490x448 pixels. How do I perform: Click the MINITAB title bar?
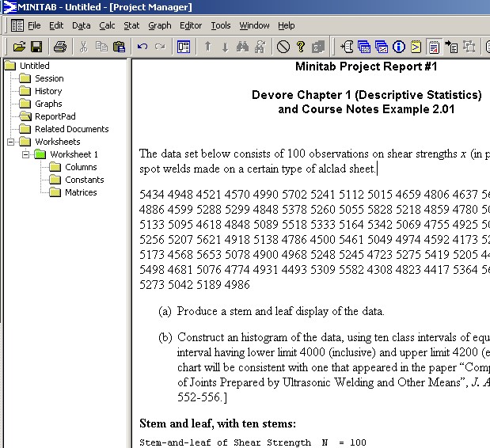[245, 7]
